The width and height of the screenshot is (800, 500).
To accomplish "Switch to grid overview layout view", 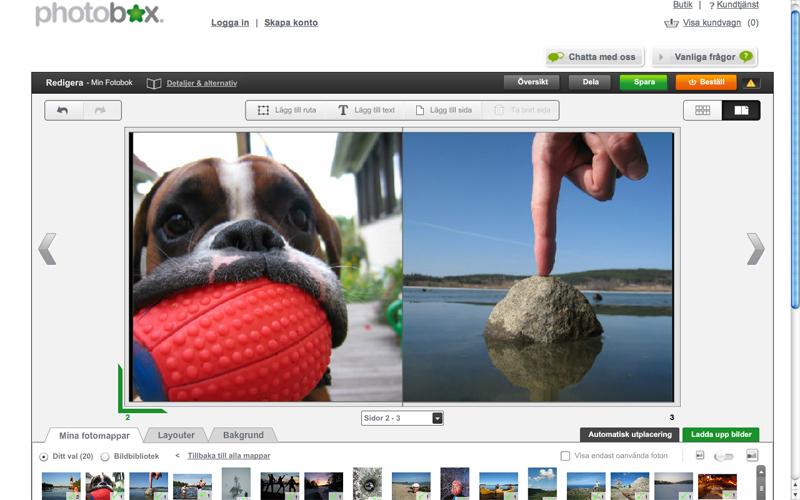I will tap(703, 111).
